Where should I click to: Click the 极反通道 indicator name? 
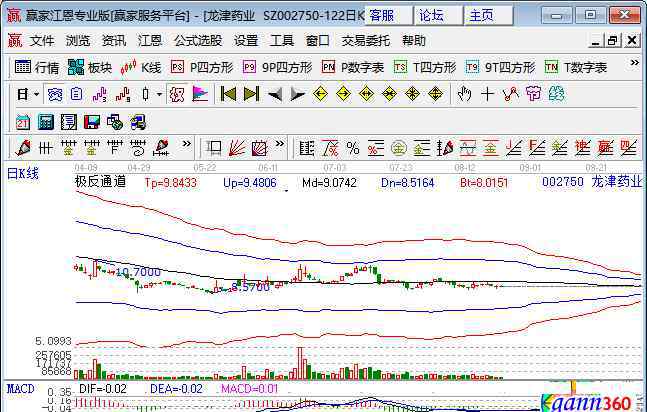pyautogui.click(x=100, y=181)
